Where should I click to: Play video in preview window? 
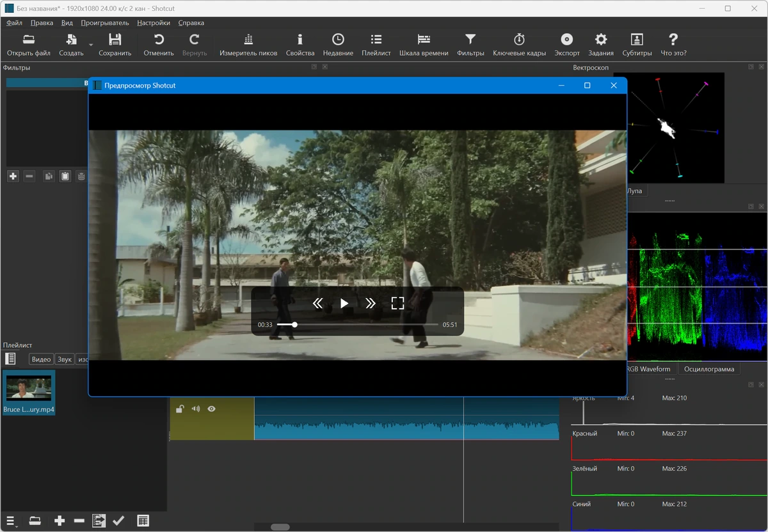pyautogui.click(x=344, y=303)
